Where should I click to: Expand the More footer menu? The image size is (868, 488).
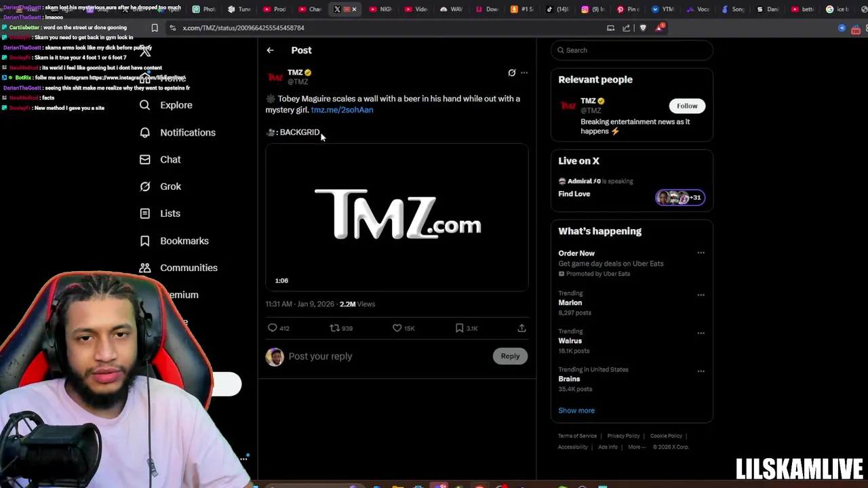[x=636, y=447]
